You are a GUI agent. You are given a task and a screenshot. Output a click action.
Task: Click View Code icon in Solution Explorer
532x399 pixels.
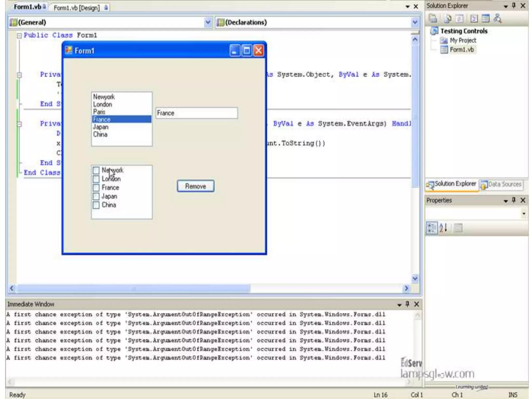pyautogui.click(x=474, y=18)
